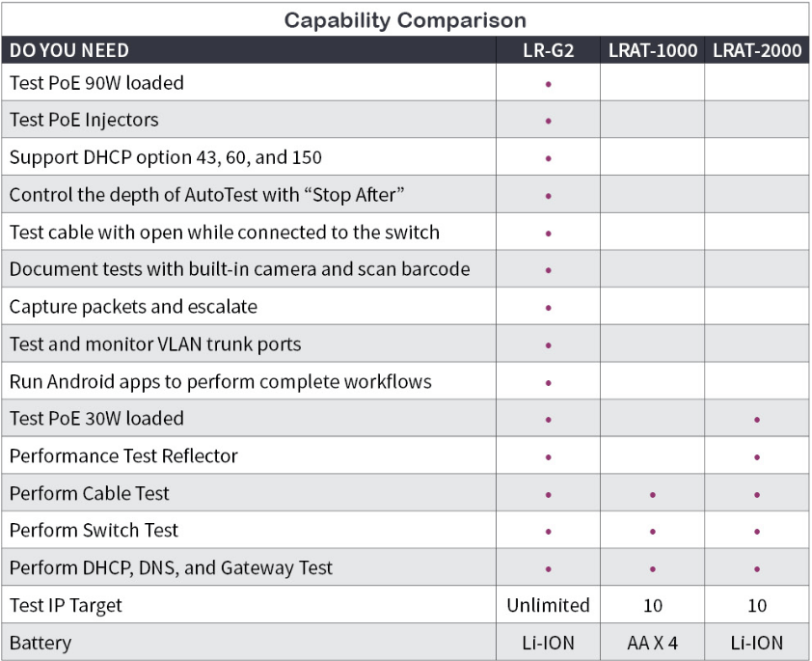Click LR-G2 dot for Test PoE Injectors
Viewport: 812px width, 661px height.
548,122
